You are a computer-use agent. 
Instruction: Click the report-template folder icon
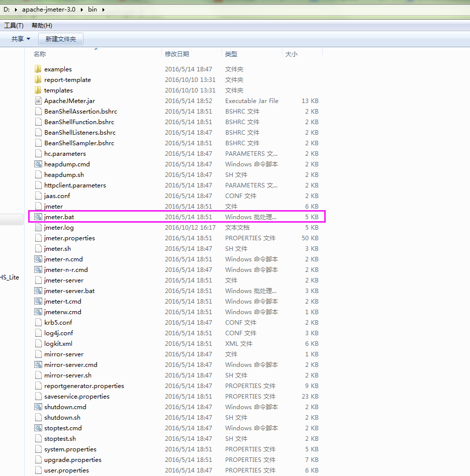tap(38, 80)
